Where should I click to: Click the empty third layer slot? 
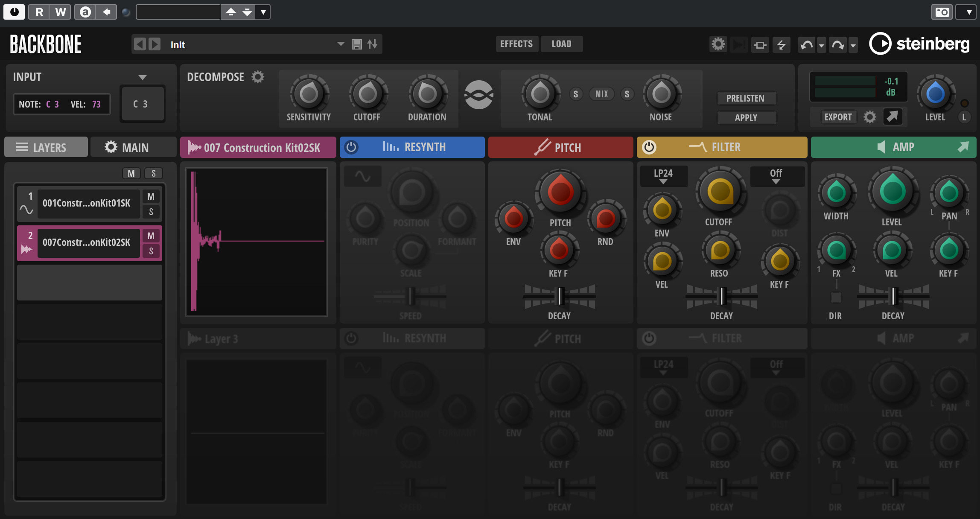(x=90, y=282)
